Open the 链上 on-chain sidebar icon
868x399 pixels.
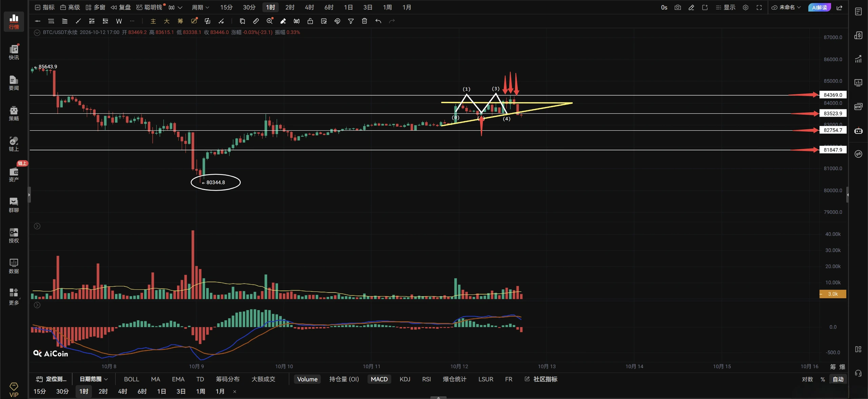click(14, 144)
